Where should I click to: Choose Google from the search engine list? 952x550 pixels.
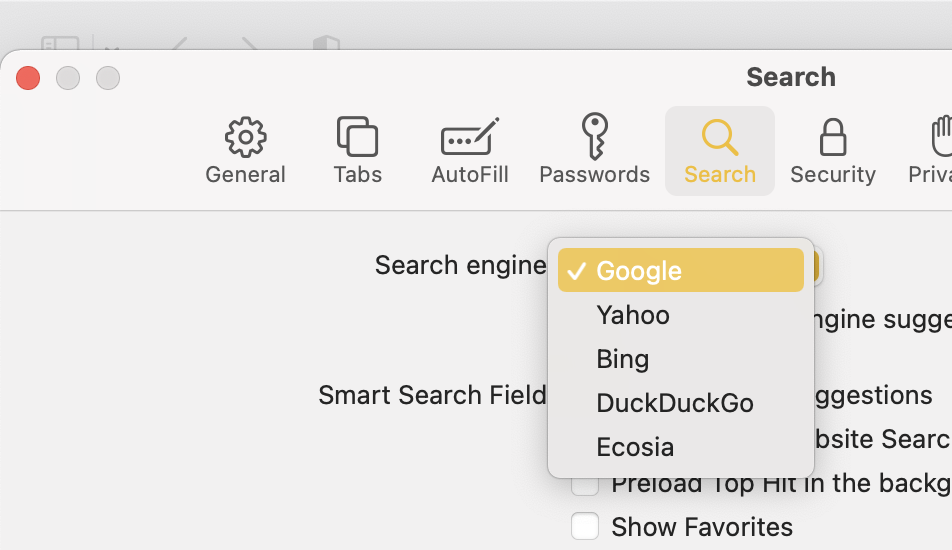680,270
